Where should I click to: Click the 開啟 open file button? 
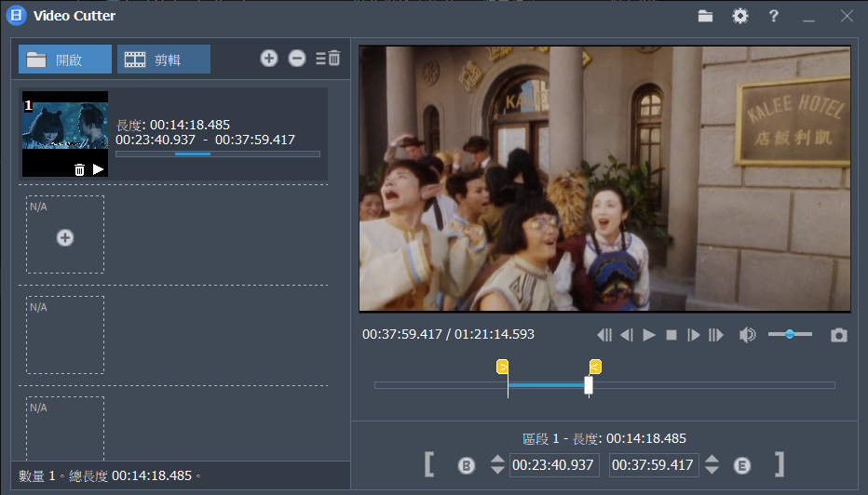65,60
